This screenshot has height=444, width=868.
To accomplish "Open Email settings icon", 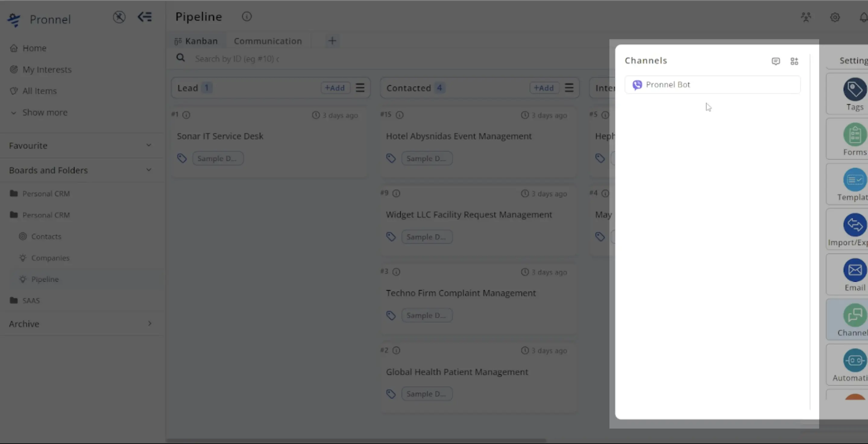I will pyautogui.click(x=855, y=270).
